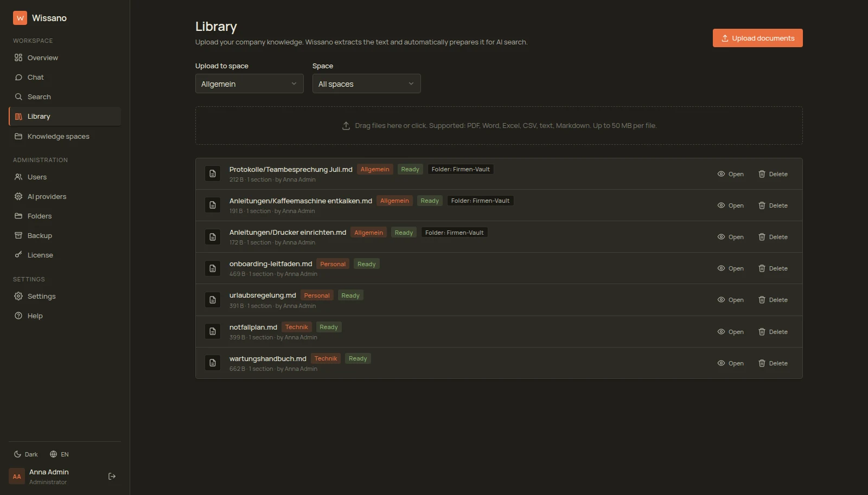Click the Anna Admin user name

click(x=49, y=472)
